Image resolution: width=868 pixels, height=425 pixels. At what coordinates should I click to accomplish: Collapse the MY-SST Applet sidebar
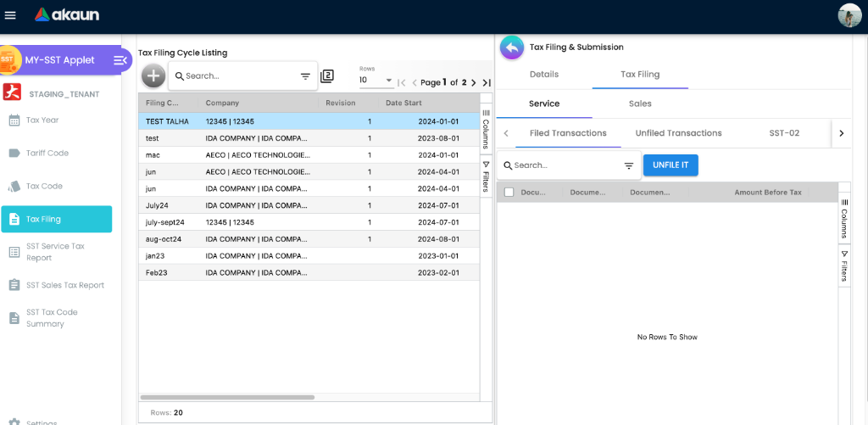pyautogui.click(x=120, y=60)
